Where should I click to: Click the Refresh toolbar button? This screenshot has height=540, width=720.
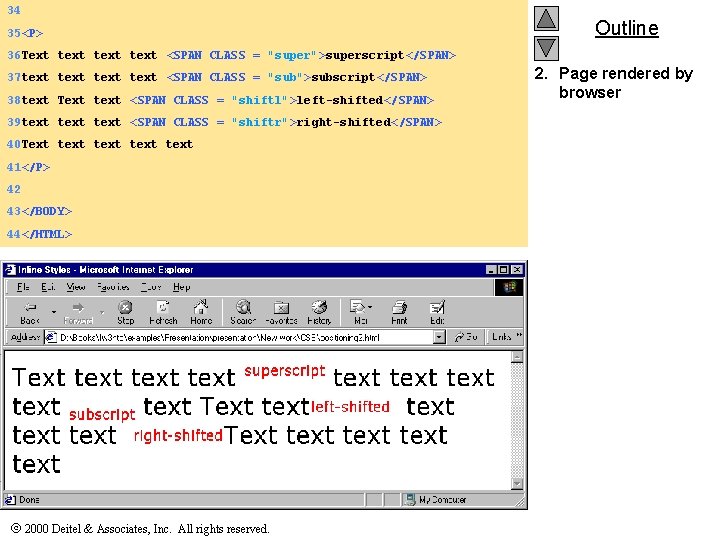tap(163, 313)
